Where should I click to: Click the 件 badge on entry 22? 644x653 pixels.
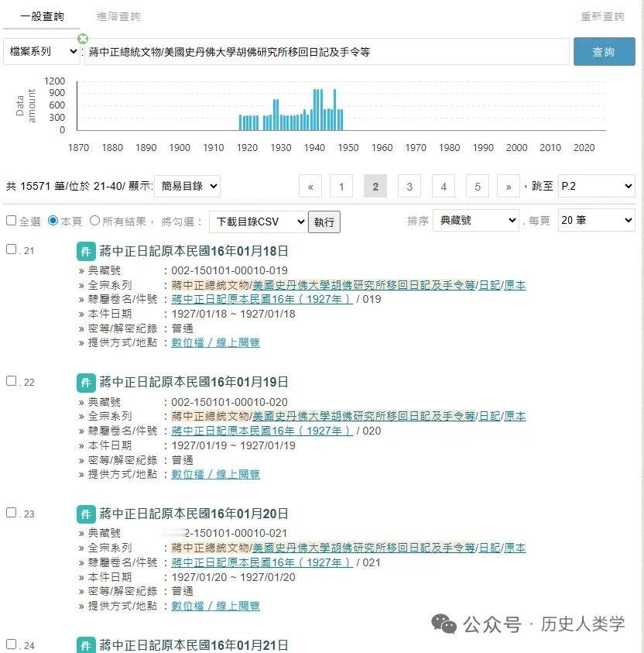coord(86,383)
